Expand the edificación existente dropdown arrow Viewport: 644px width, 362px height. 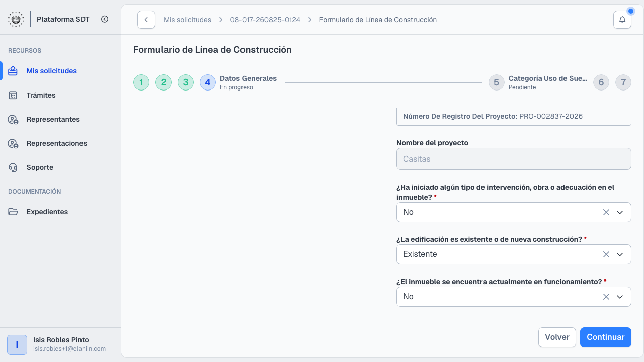click(620, 254)
